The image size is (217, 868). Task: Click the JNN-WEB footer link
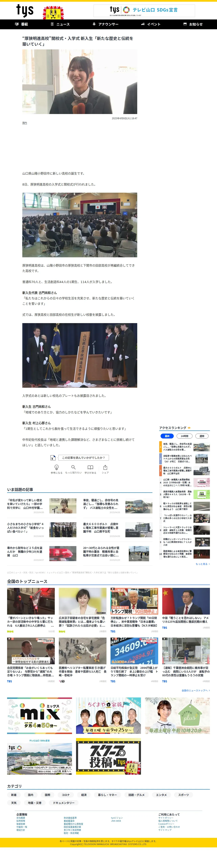pos(116,821)
